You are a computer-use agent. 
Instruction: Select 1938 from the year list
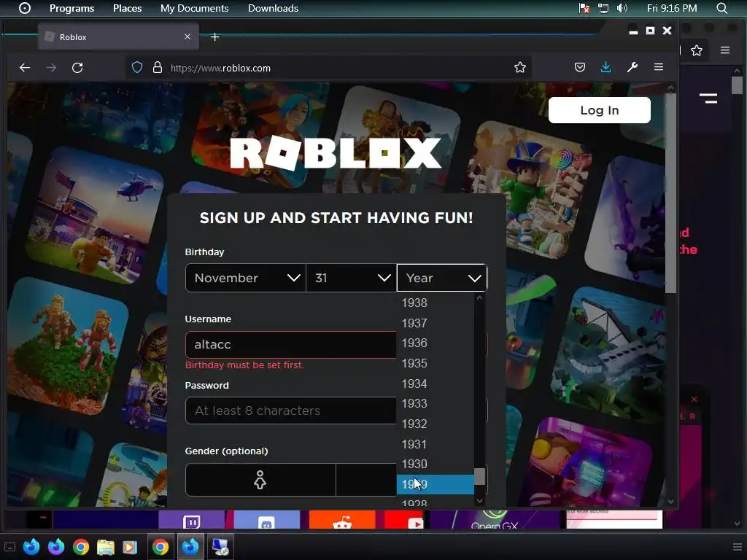pos(436,303)
